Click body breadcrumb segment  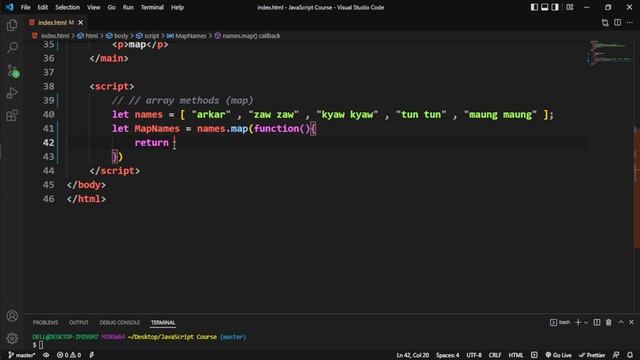tap(121, 36)
